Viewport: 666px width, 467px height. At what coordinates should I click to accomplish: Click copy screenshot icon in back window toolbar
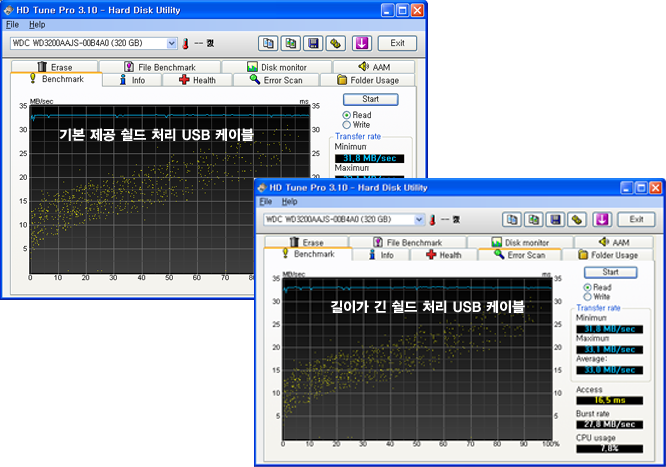click(x=291, y=43)
